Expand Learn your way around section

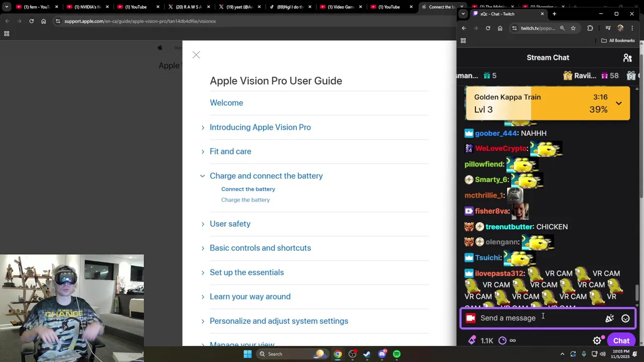tap(203, 297)
